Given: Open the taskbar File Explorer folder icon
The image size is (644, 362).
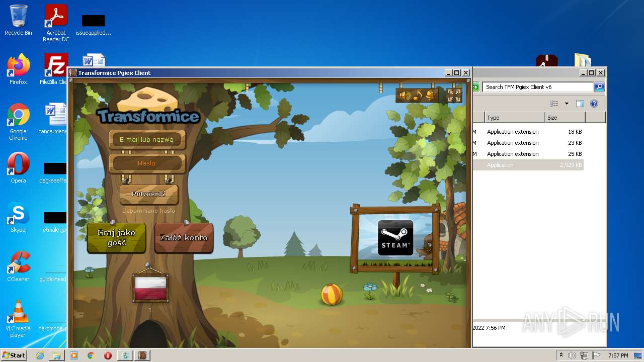Looking at the screenshot, I should pos(57,355).
